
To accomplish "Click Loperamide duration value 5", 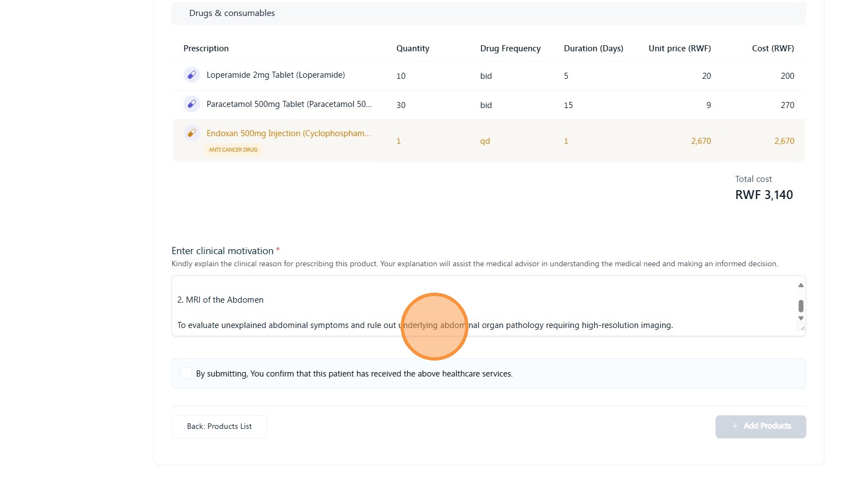I will point(566,76).
